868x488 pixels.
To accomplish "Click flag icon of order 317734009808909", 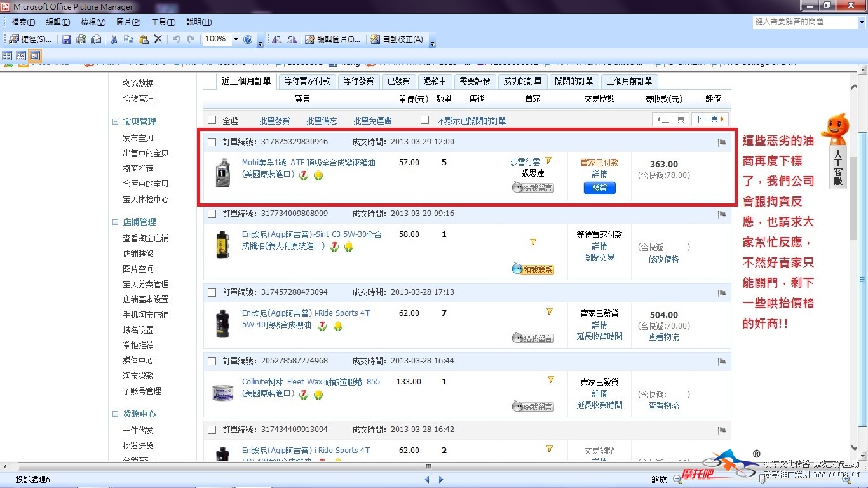I will pyautogui.click(x=721, y=215).
